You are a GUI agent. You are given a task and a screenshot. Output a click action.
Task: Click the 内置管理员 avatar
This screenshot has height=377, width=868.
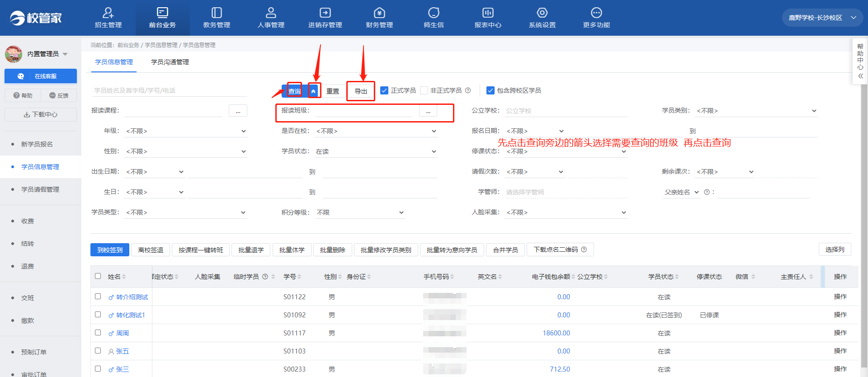[13, 54]
